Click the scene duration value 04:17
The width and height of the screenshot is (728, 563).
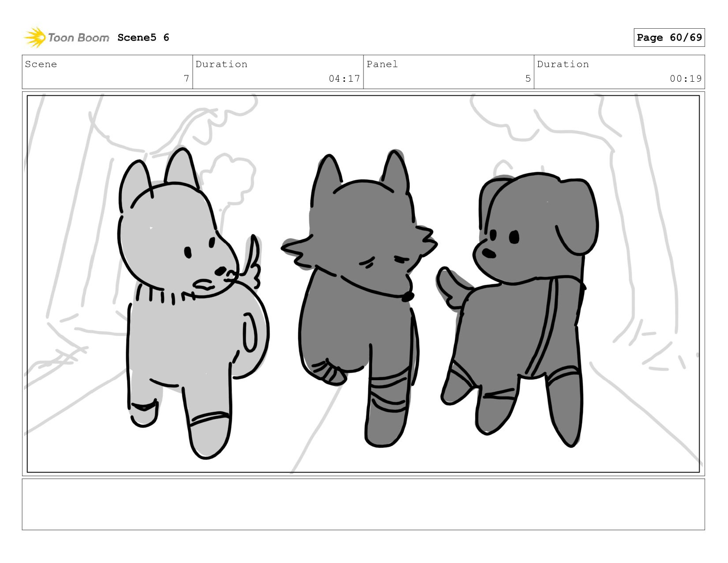[344, 79]
